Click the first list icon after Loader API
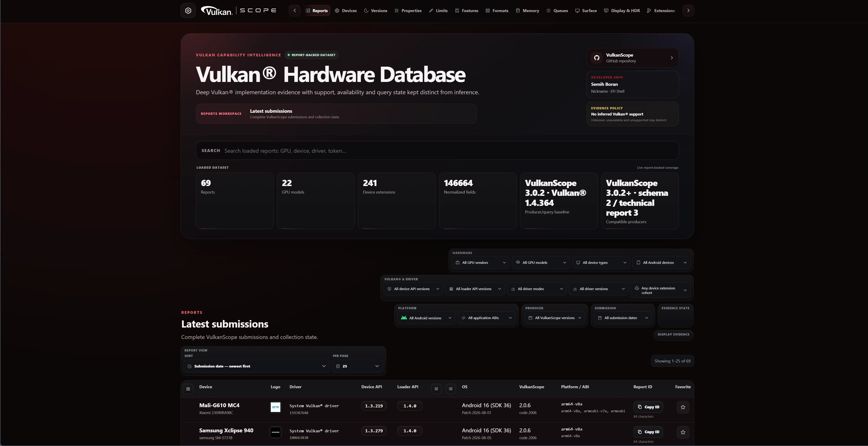The height and width of the screenshot is (446, 868). 436,389
